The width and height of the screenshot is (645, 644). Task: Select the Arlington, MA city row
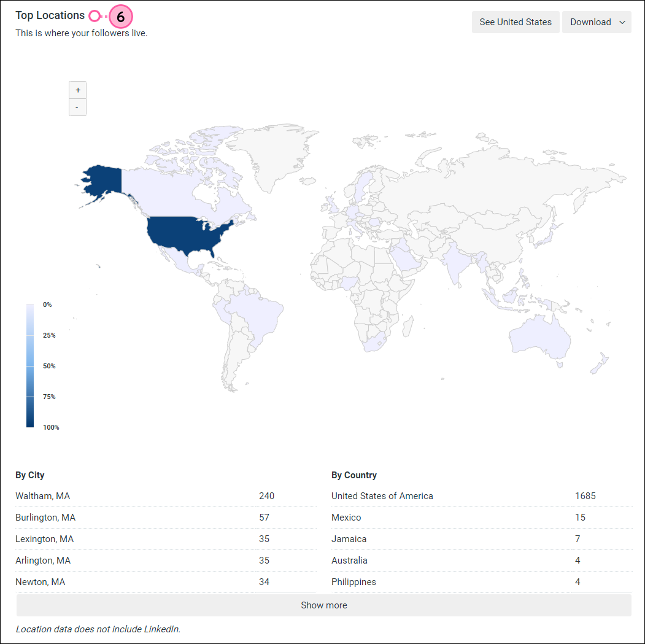pos(166,560)
